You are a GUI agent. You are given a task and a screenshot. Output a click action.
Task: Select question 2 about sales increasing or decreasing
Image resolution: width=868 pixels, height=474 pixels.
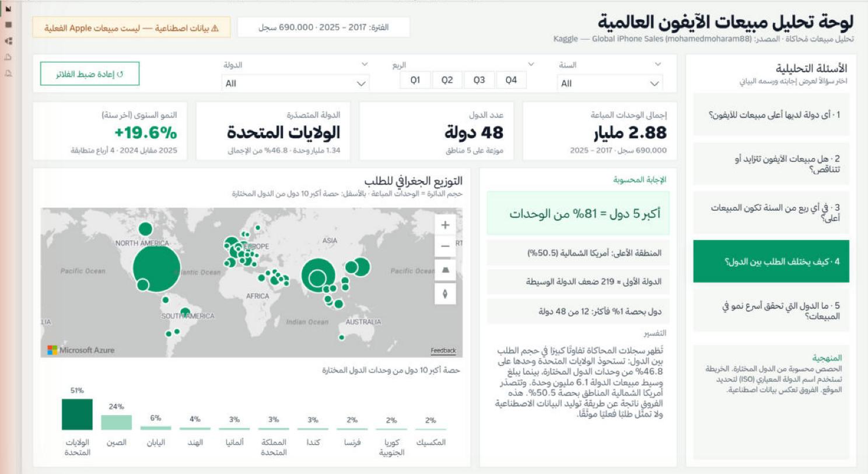(x=771, y=163)
